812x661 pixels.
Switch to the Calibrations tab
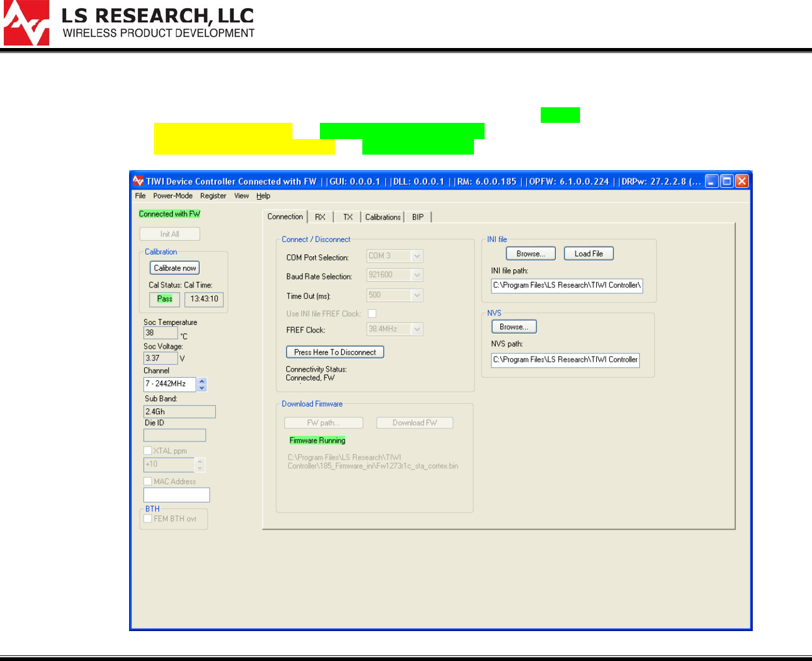coord(383,217)
